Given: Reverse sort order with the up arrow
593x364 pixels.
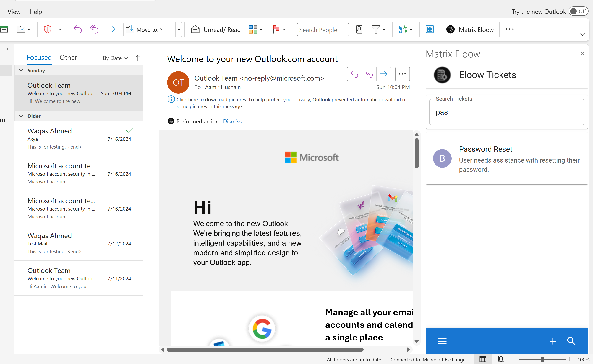Looking at the screenshot, I should pyautogui.click(x=138, y=58).
